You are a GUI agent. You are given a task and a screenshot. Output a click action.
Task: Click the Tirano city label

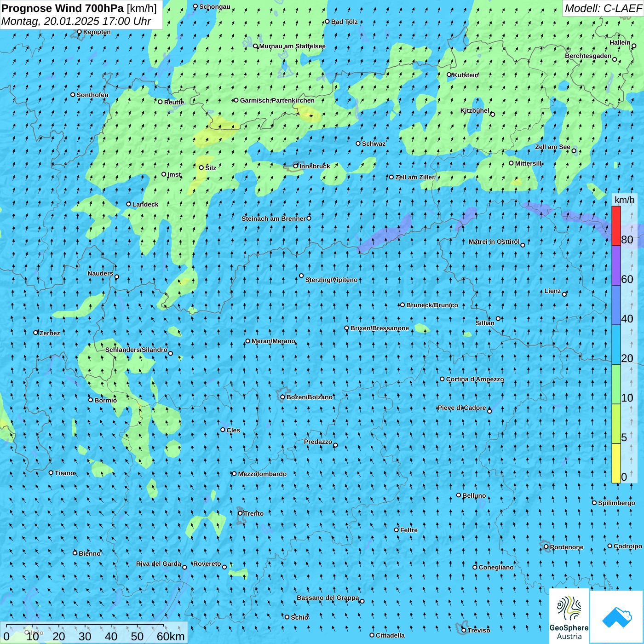click(65, 473)
